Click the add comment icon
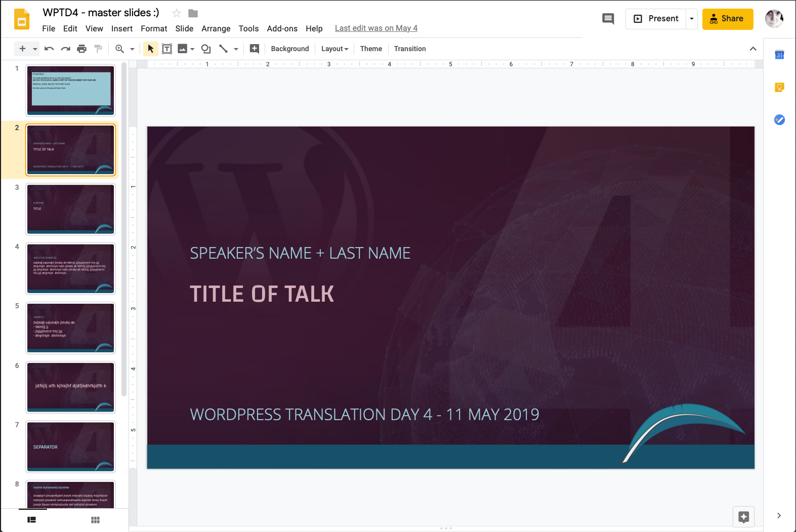The image size is (796, 532). (255, 49)
